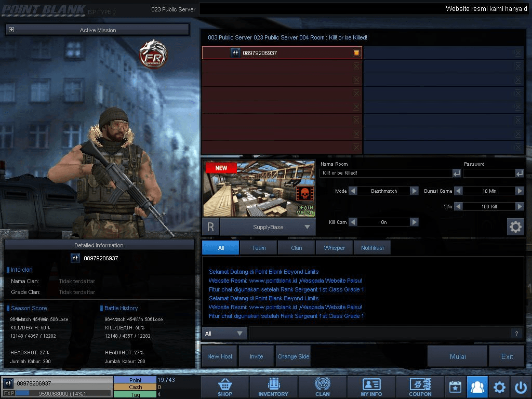This screenshot has height=399, width=532.
Task: Open room advanced settings gear
Action: (515, 227)
